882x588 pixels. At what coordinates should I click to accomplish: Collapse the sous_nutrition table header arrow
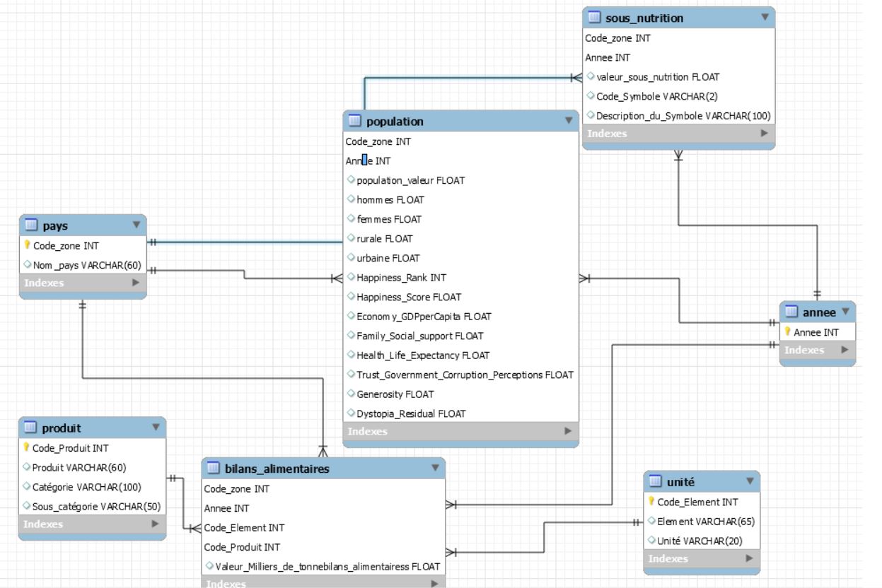point(764,17)
